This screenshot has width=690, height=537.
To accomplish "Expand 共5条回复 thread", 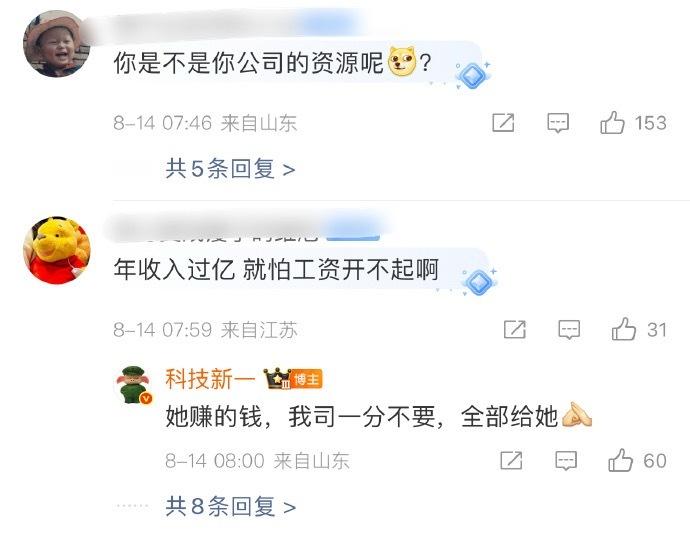I will pyautogui.click(x=230, y=169).
